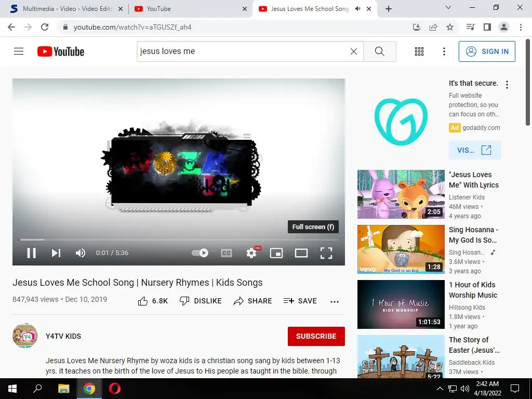Click the DISLIKE button
Screen dimensions: 532x399
[201, 301]
